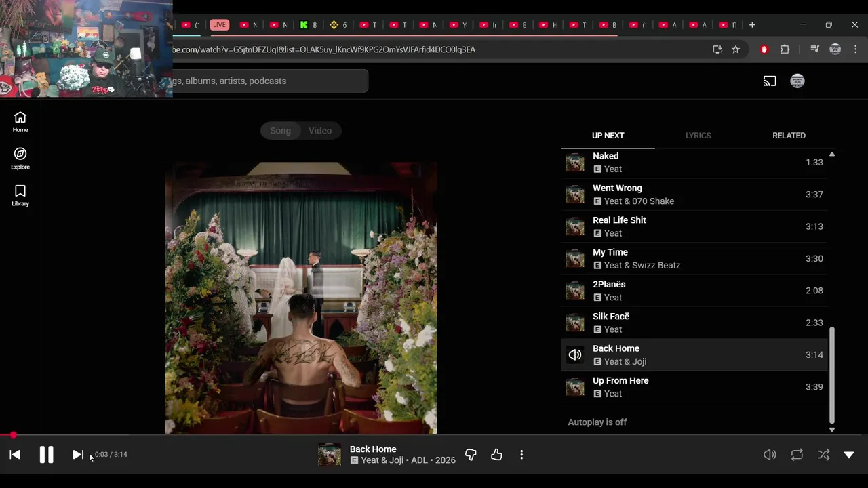Click the browser address bar URL
The height and width of the screenshot is (488, 868).
point(324,49)
